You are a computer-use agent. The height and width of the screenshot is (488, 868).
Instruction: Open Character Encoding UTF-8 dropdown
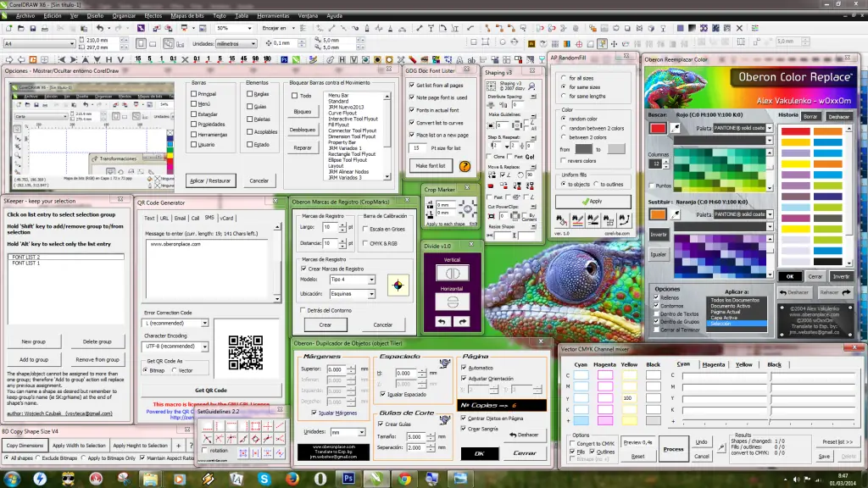point(204,347)
